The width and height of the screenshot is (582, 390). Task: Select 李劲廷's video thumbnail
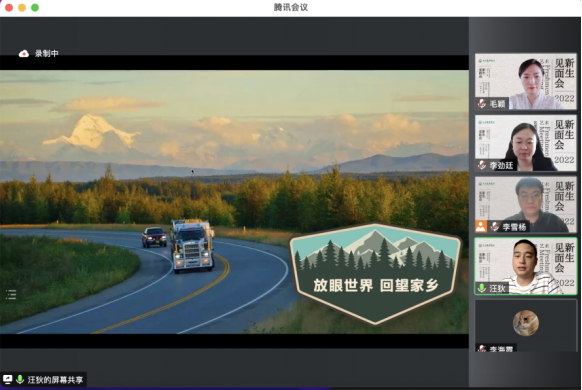click(526, 143)
